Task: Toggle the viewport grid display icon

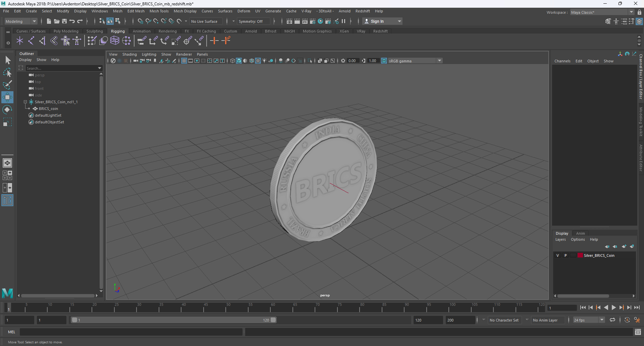Action: 184,61
